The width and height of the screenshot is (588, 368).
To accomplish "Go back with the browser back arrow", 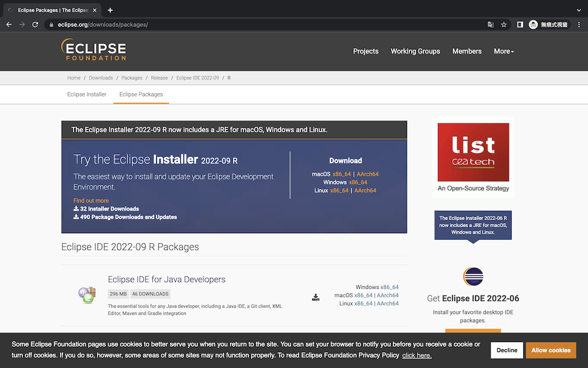I will pyautogui.click(x=9, y=24).
